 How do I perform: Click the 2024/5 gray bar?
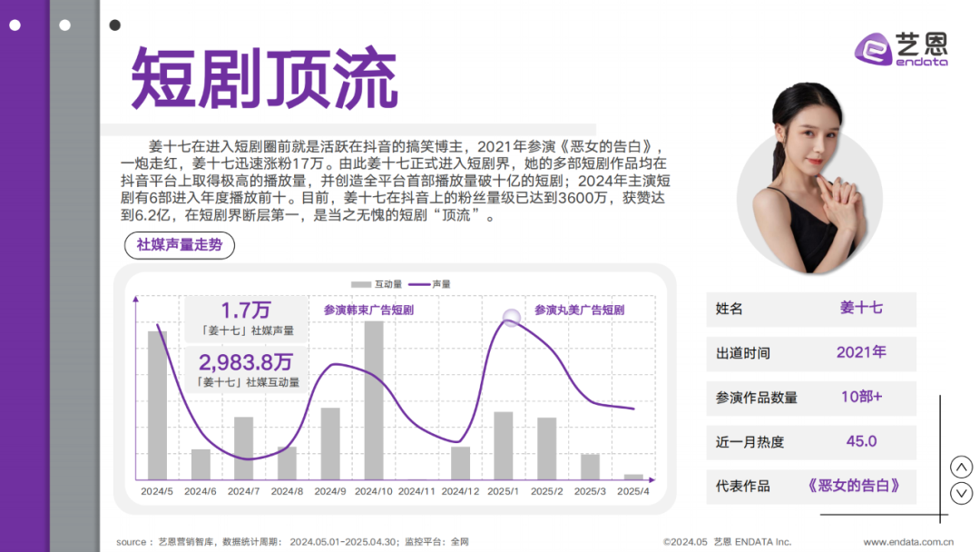click(x=157, y=405)
